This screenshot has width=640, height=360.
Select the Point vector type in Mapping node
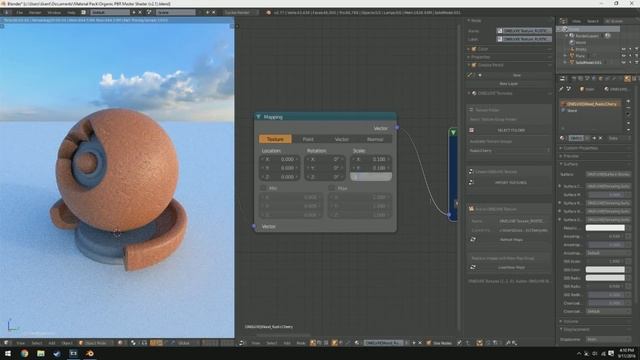[308, 139]
